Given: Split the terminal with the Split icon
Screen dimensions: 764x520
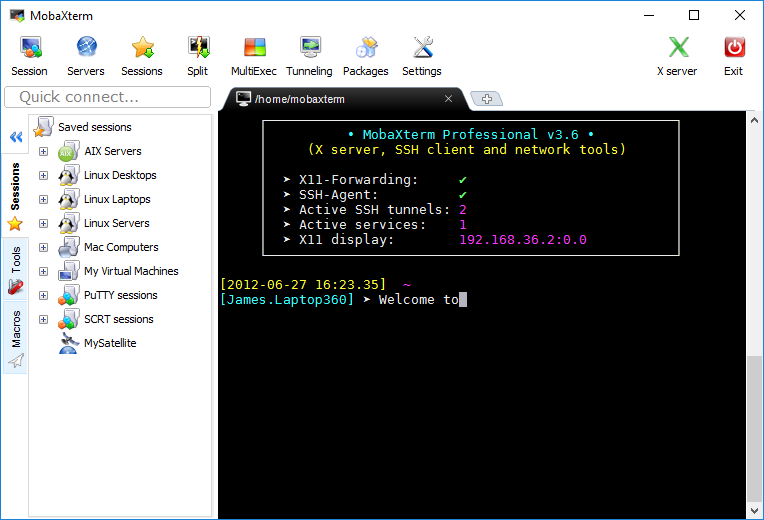Looking at the screenshot, I should coord(198,48).
